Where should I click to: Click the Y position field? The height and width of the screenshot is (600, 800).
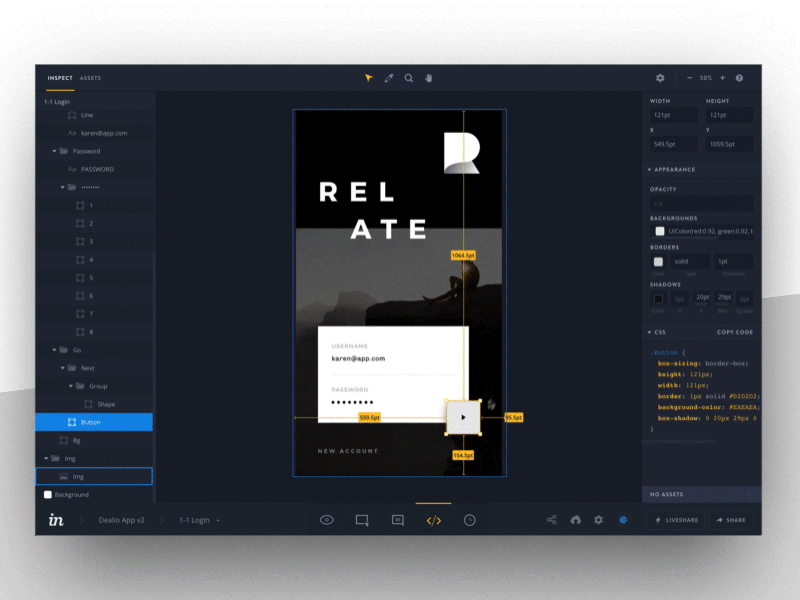730,144
